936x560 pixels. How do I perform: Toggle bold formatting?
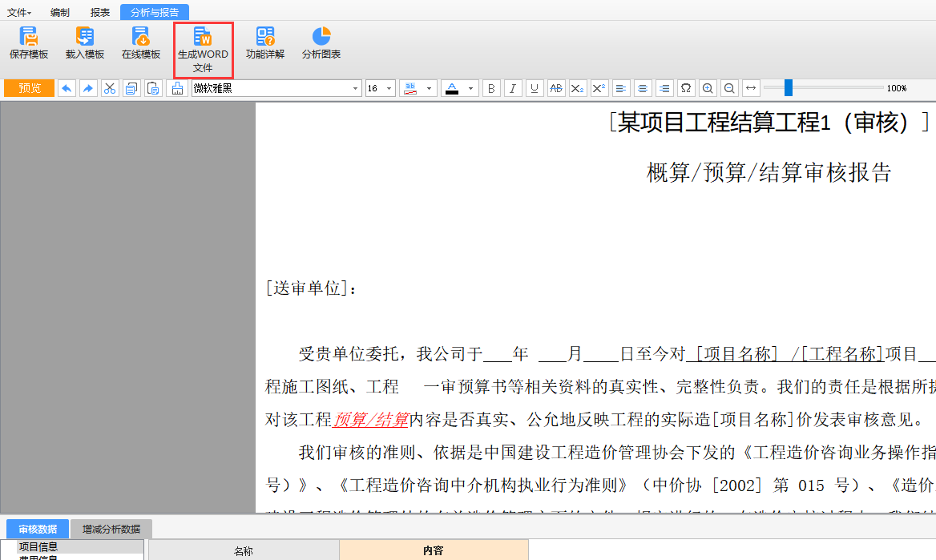tap(491, 88)
